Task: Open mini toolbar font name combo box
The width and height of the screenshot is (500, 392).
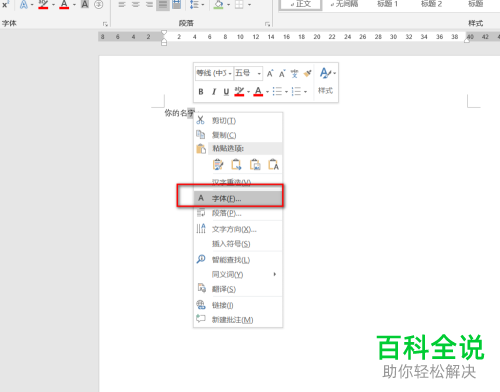Action: pos(214,73)
